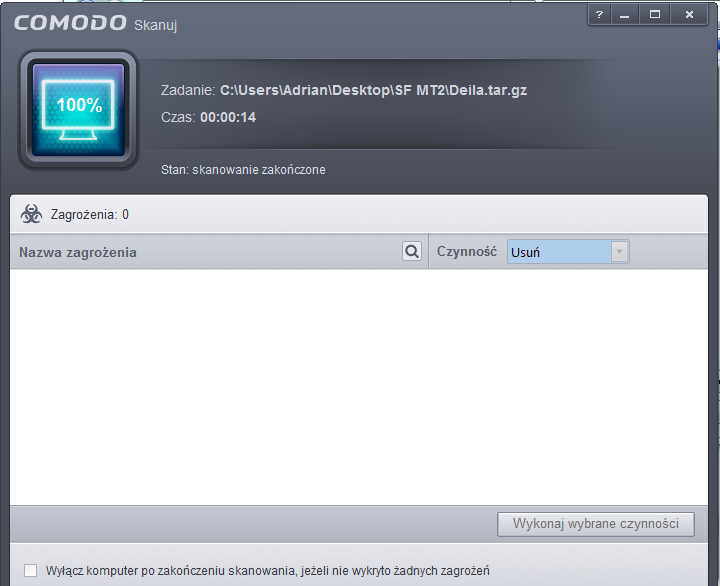Click the COMODO logo in title bar
The height and width of the screenshot is (586, 720).
70,23
